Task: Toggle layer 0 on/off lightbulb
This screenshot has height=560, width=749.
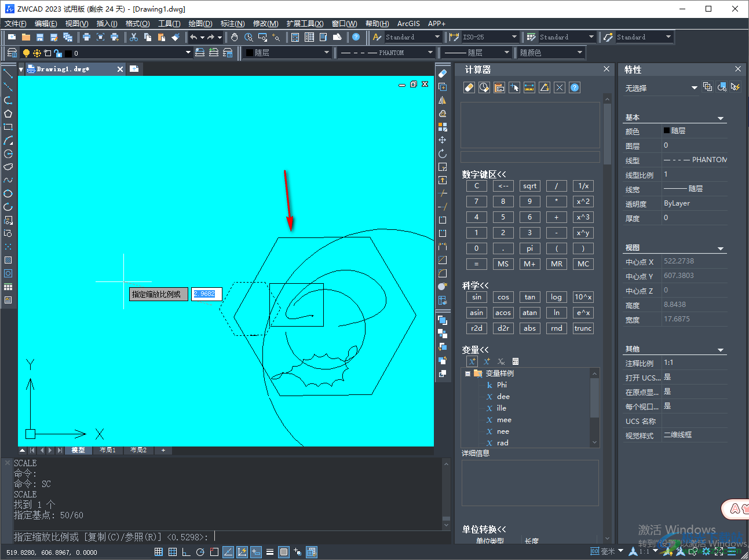Action: [x=26, y=53]
